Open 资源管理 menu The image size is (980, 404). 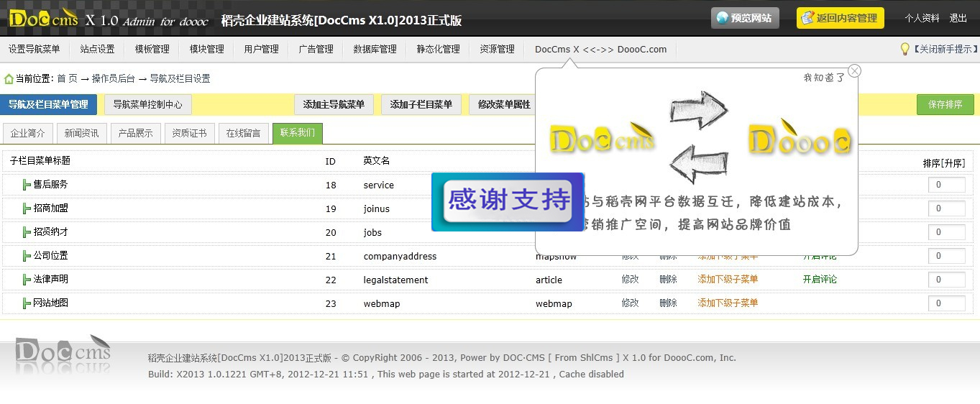click(497, 49)
